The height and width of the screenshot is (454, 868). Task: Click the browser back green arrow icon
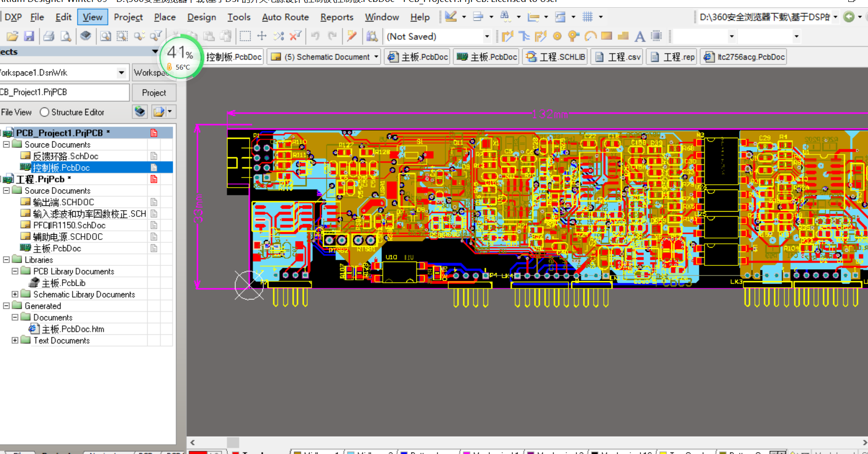tap(849, 17)
